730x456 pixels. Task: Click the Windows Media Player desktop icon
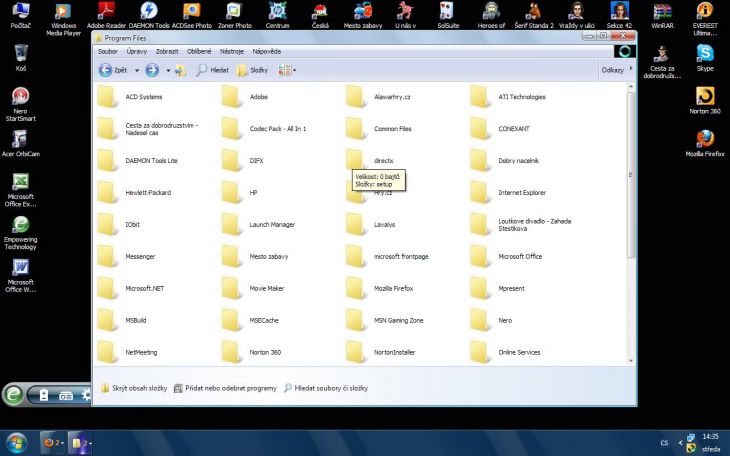pos(63,19)
